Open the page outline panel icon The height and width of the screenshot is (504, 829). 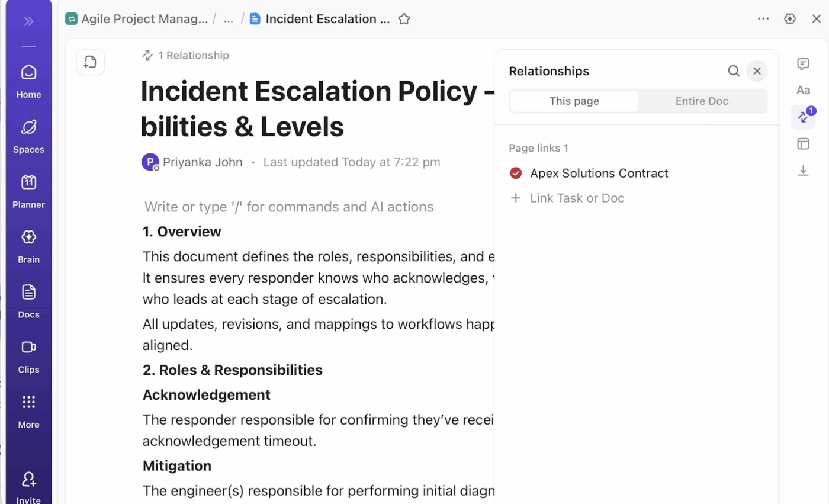[803, 143]
